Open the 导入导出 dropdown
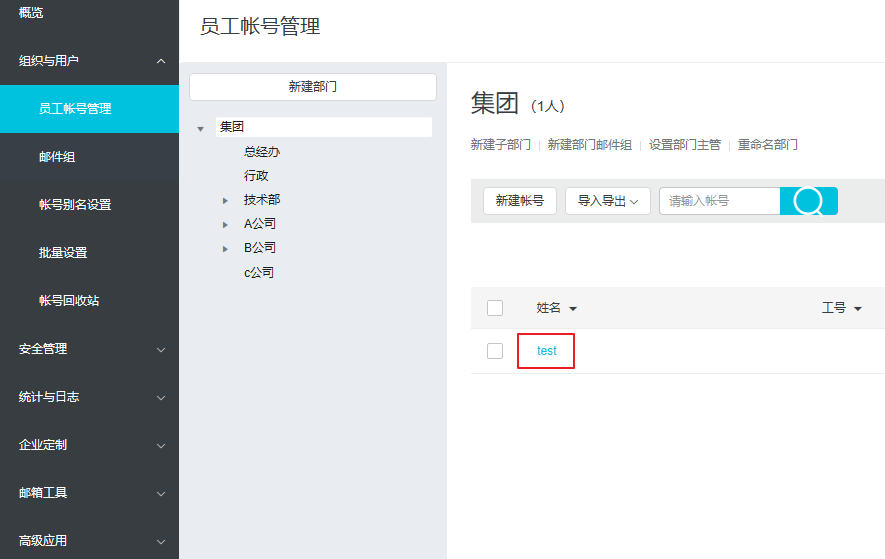 point(607,201)
